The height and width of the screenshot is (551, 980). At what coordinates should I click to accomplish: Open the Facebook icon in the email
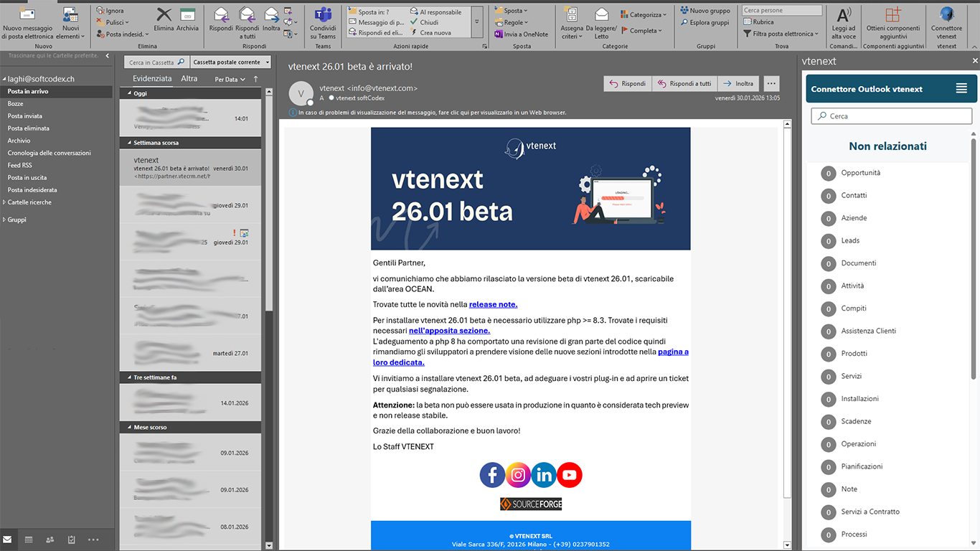[x=492, y=475]
